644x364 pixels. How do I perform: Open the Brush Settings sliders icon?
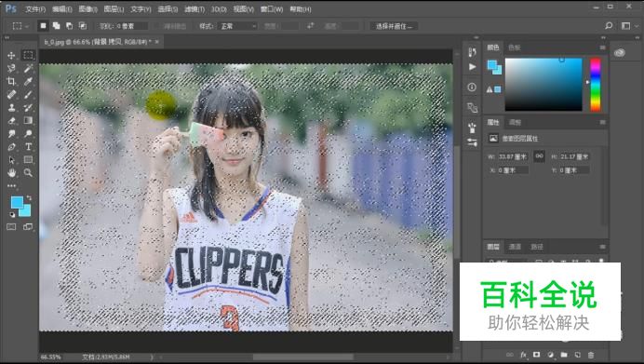point(472,142)
